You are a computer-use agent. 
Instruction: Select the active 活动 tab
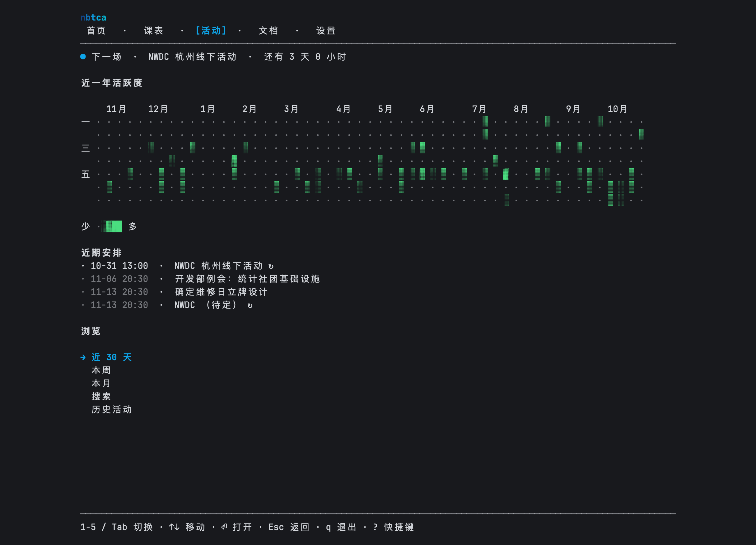pyautogui.click(x=211, y=31)
